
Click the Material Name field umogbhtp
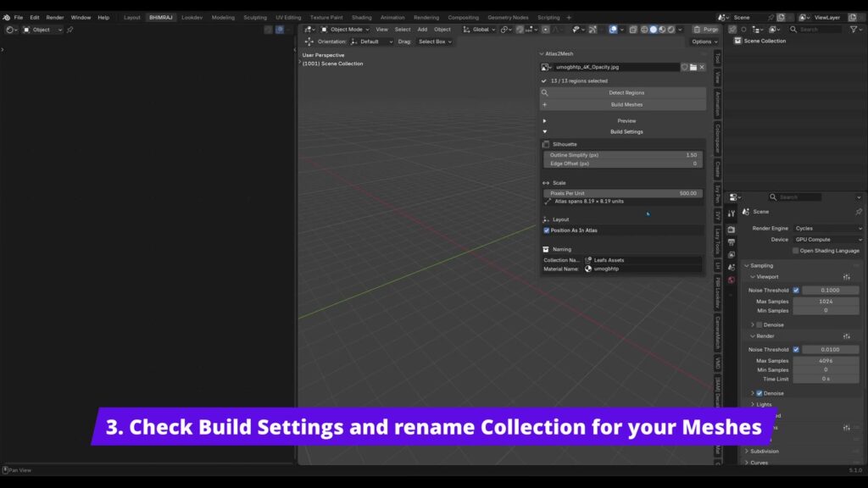point(643,269)
